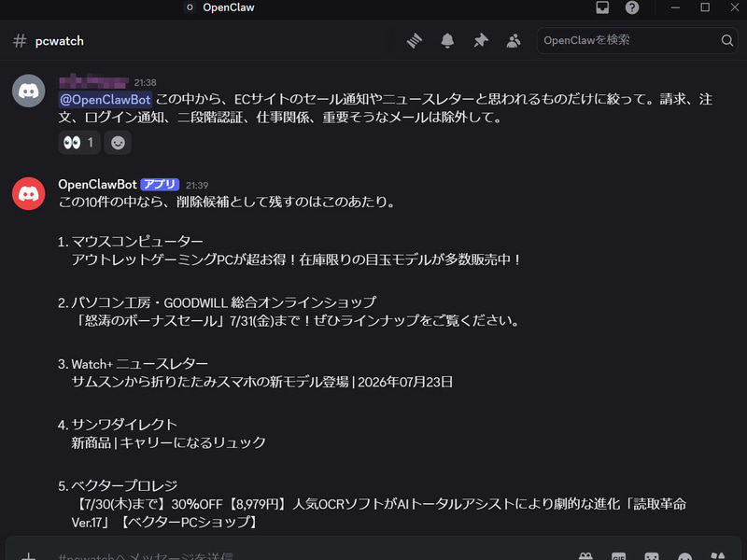Click the search magnifier icon

click(x=727, y=40)
